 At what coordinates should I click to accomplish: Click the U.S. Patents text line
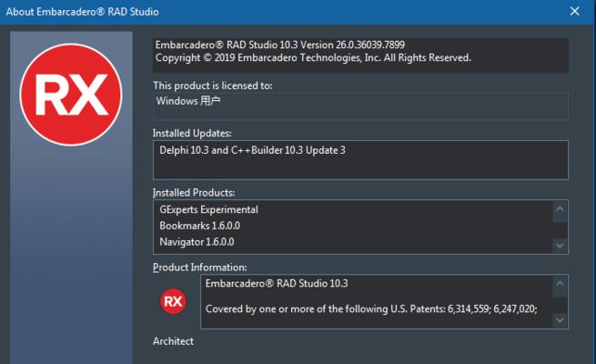pos(371,308)
